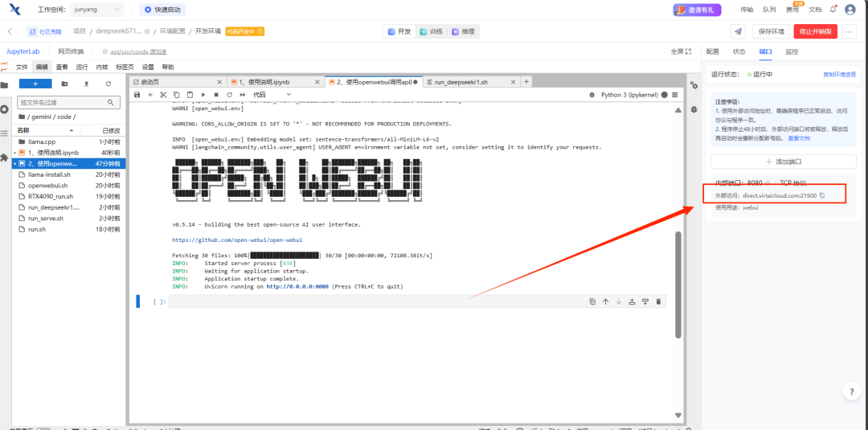Switch to the 监控 panel tab
Viewport: 868px width, 430px height.
pyautogui.click(x=792, y=51)
